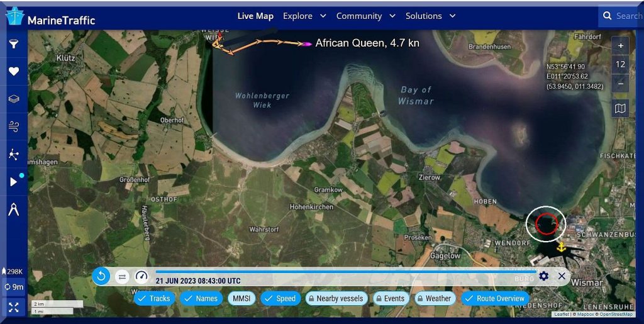Image resolution: width=644 pixels, height=324 pixels.
Task: Open My Fleets heart icon
Action: point(13,72)
